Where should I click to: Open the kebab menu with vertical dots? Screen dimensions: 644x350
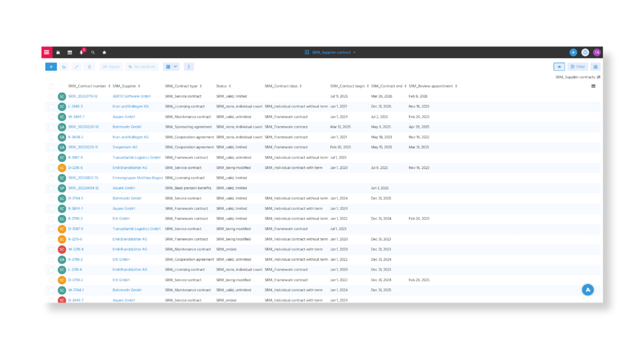[189, 66]
